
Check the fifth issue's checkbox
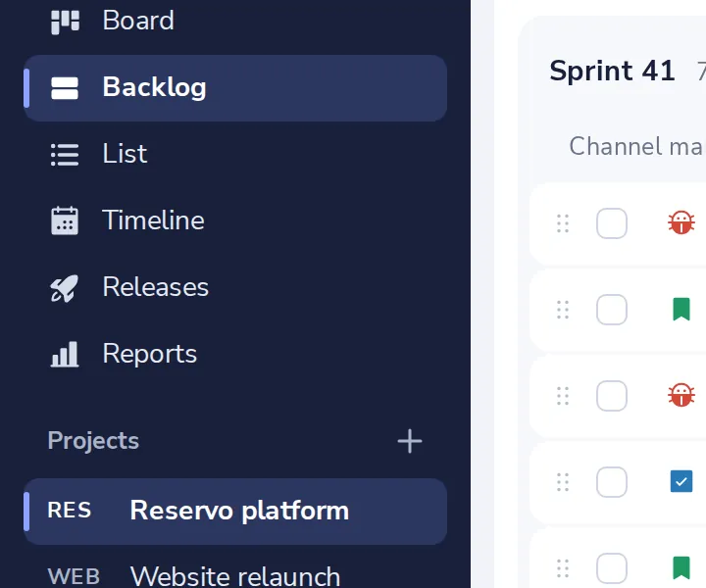point(612,568)
